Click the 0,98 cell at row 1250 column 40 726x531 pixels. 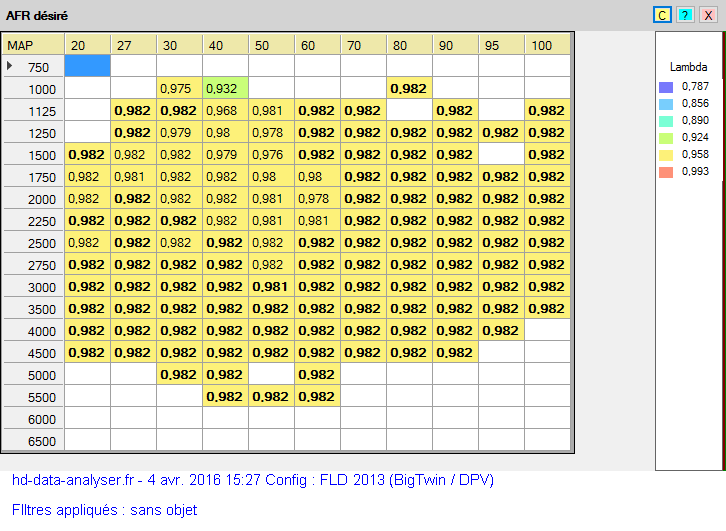coord(225,132)
